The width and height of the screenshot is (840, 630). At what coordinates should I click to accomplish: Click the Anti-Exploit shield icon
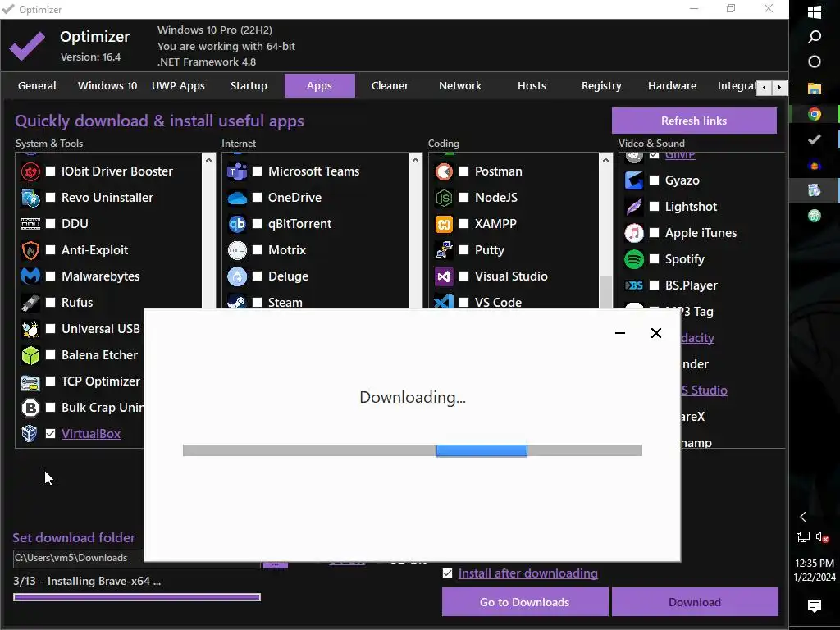click(x=30, y=250)
